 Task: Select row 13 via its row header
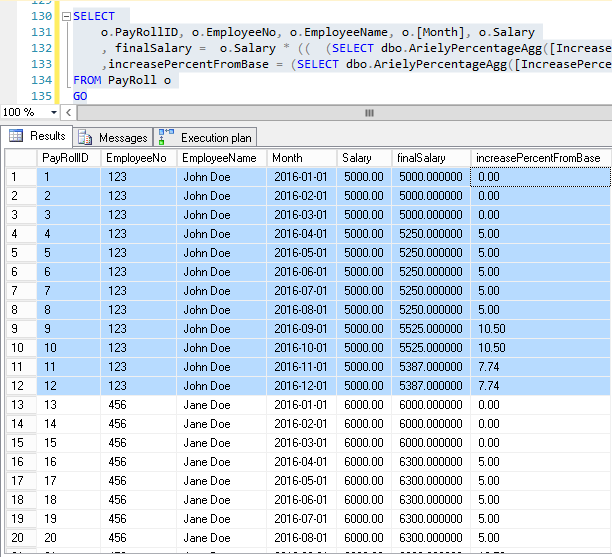pyautogui.click(x=19, y=405)
